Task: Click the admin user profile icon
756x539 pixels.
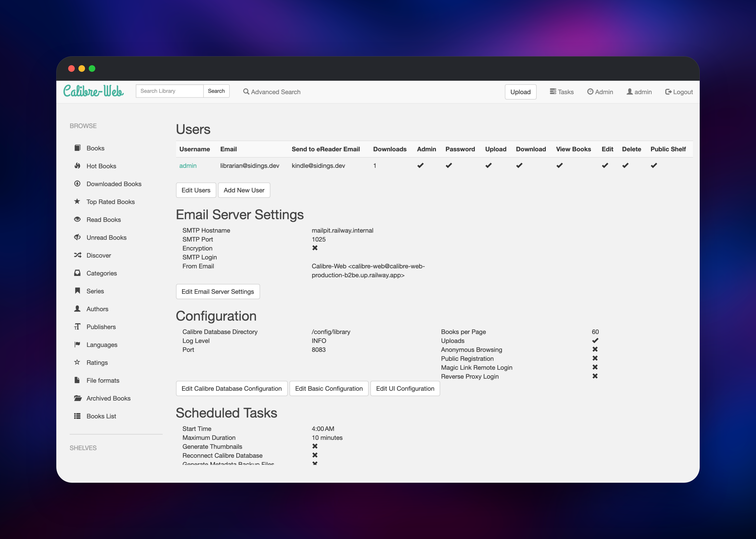Action: (x=630, y=92)
